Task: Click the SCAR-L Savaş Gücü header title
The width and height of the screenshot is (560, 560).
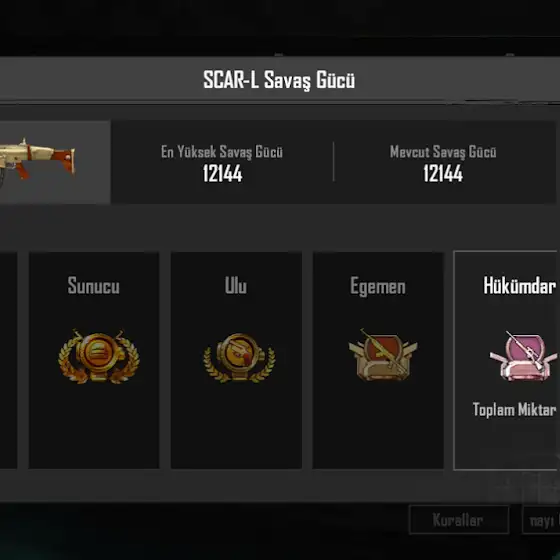Action: [x=279, y=80]
